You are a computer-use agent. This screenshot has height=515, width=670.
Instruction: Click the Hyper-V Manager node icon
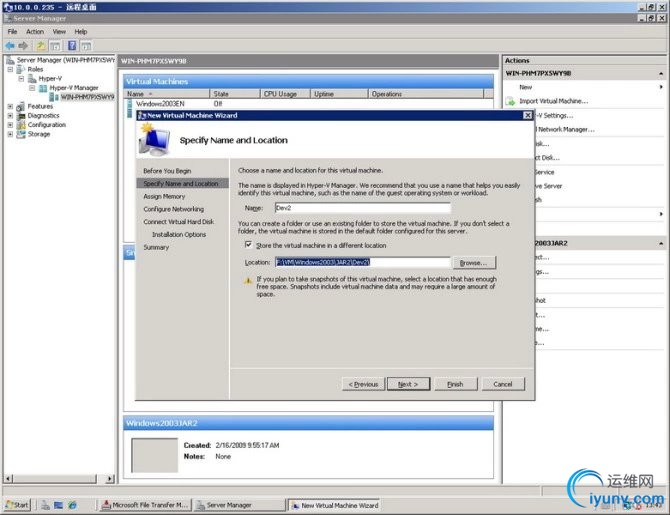click(x=43, y=88)
